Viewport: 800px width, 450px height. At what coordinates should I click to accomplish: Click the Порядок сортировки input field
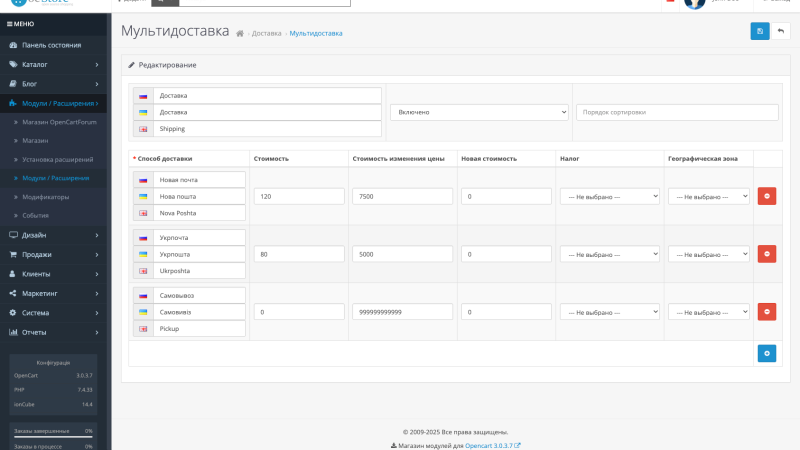coord(677,112)
